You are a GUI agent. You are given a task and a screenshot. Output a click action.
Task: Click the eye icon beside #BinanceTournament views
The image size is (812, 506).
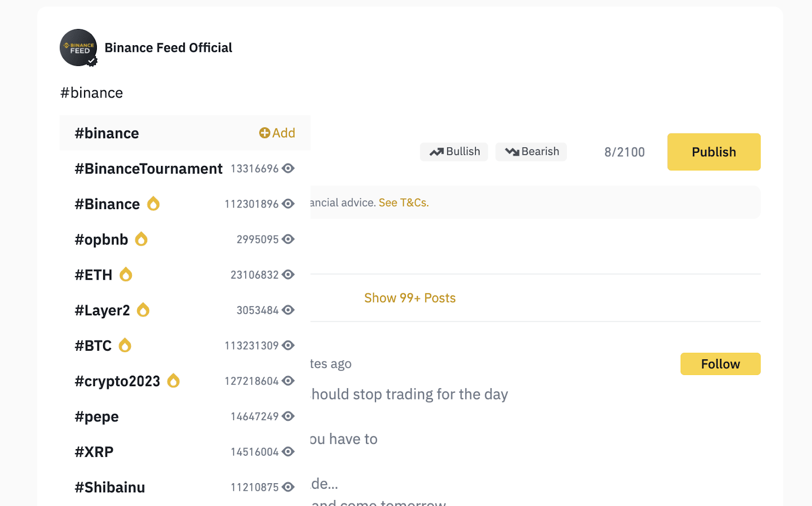[x=288, y=168]
